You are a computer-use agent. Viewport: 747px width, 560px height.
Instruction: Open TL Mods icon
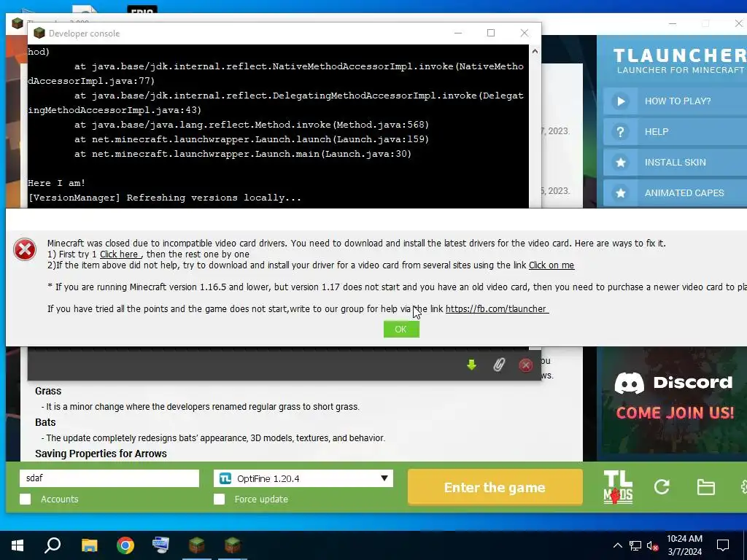point(618,487)
